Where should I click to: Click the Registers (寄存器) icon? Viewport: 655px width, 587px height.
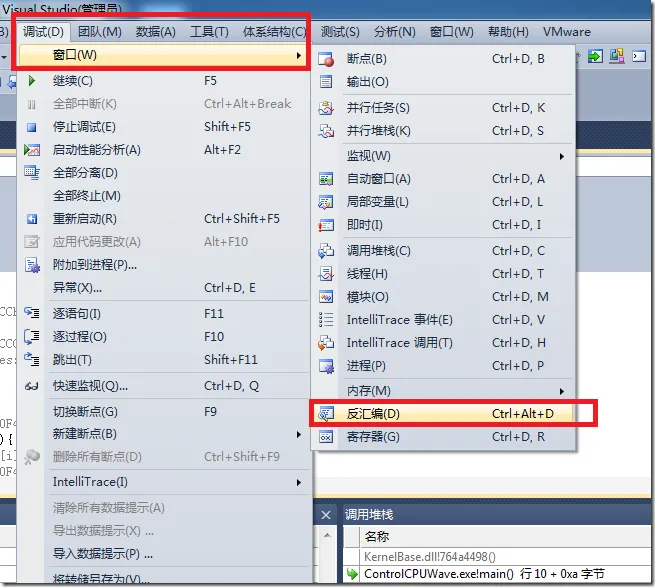click(326, 437)
